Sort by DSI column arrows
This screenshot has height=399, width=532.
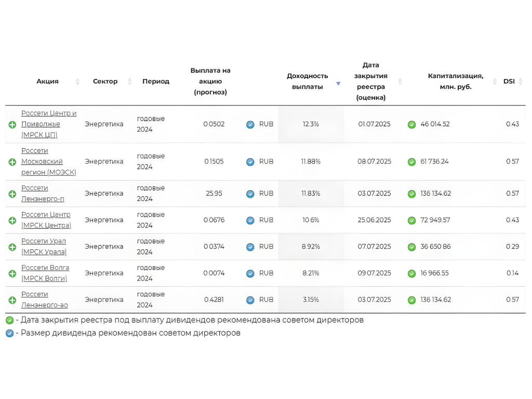click(x=521, y=82)
